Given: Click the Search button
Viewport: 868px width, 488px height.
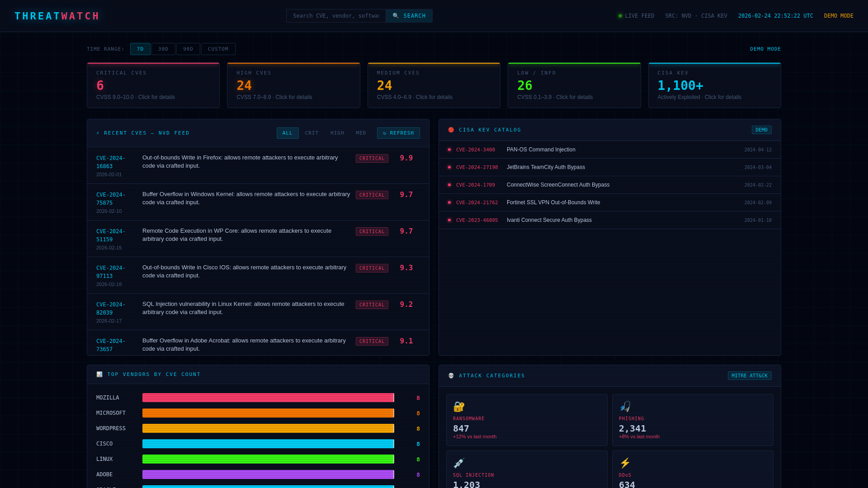Looking at the screenshot, I should tap(409, 16).
